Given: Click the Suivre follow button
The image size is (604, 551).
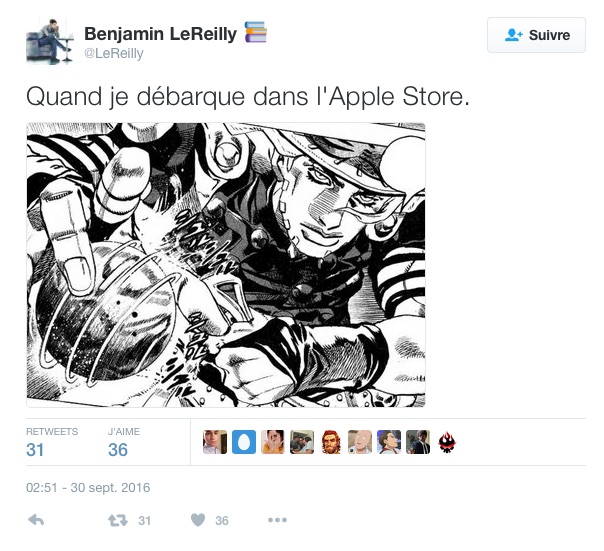Looking at the screenshot, I should pyautogui.click(x=536, y=35).
